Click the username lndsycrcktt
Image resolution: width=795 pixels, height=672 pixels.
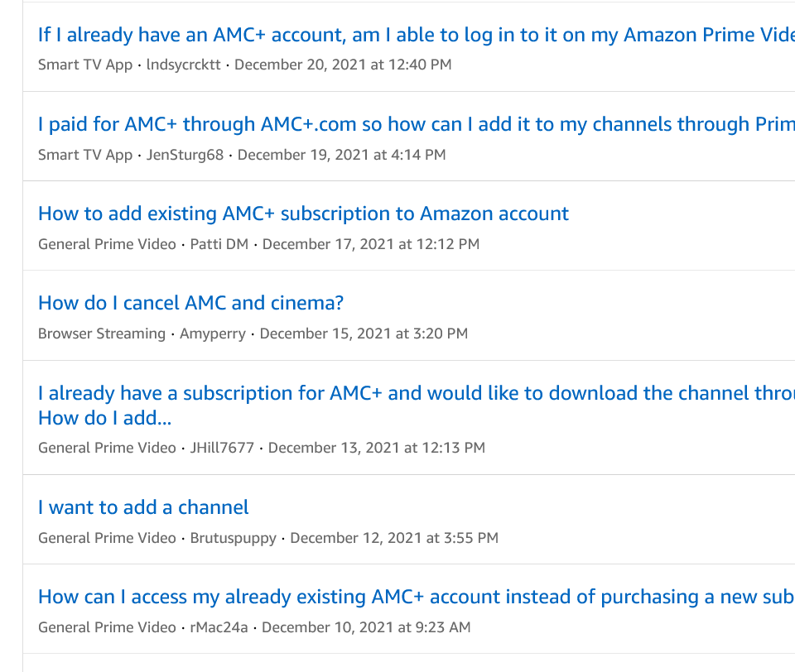pos(183,65)
